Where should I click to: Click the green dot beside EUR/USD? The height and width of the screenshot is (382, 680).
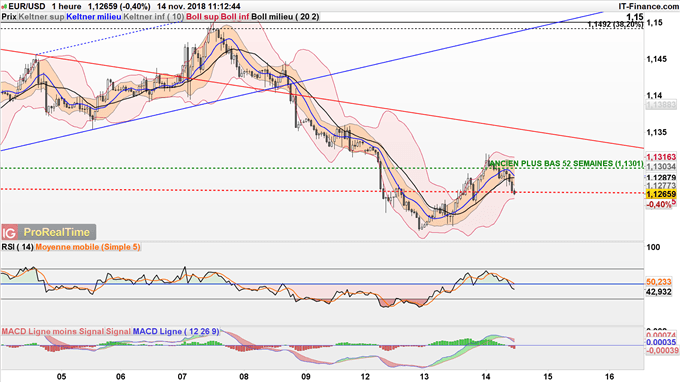point(4,7)
